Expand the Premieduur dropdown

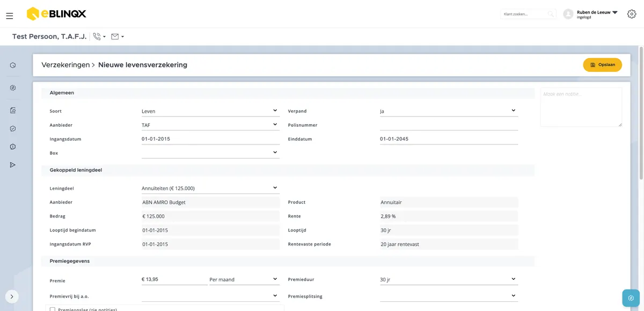(x=449, y=279)
